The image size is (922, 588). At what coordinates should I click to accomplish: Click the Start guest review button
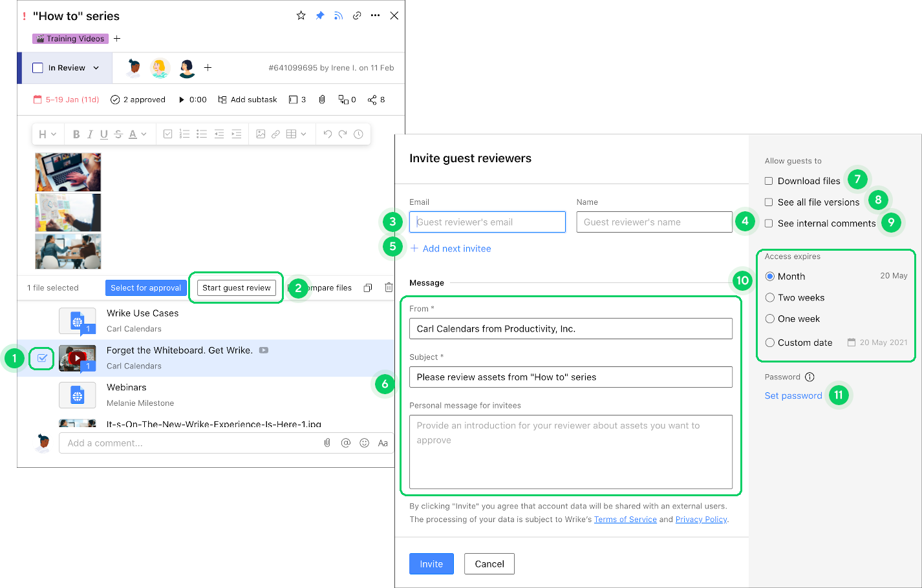click(236, 288)
